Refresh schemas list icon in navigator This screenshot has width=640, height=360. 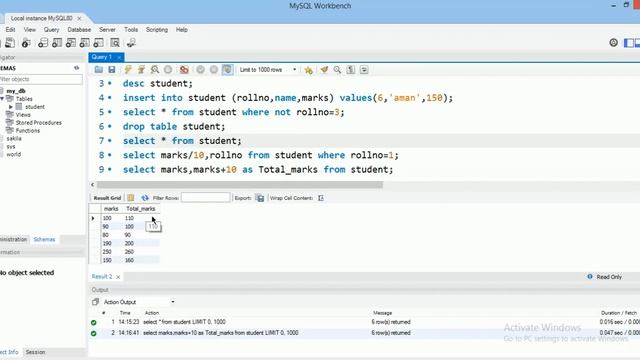point(76,68)
